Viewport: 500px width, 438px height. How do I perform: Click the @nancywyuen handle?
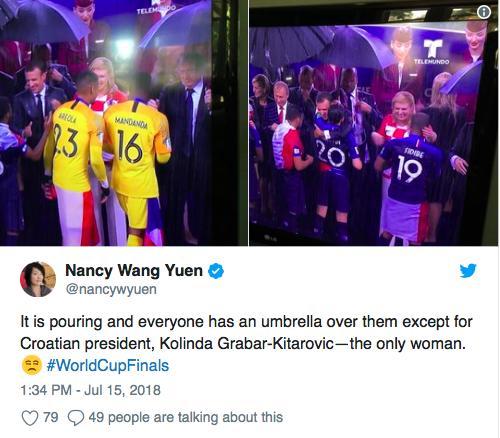point(111,289)
